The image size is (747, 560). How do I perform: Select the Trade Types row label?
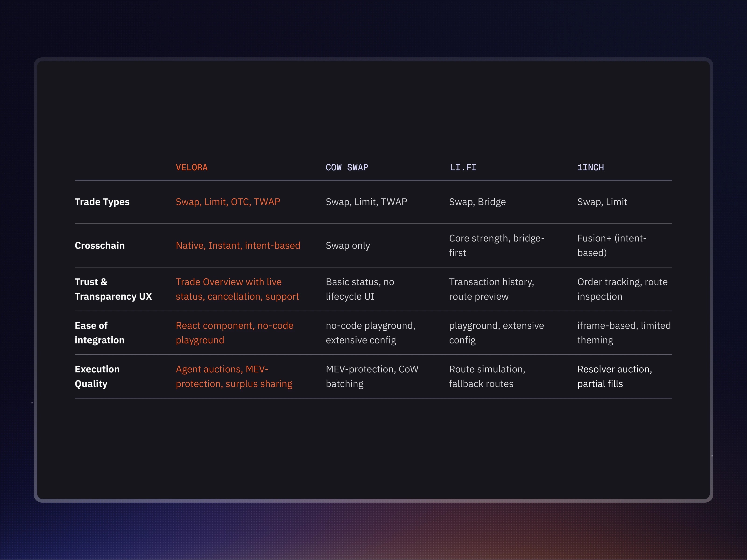pos(102,202)
